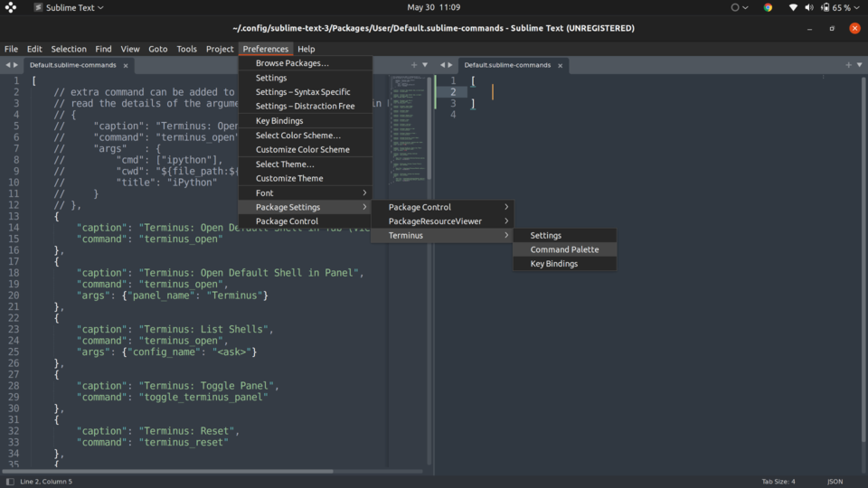Click the add new tab plus icon in left pane
This screenshot has width=868, height=488.
[x=414, y=65]
